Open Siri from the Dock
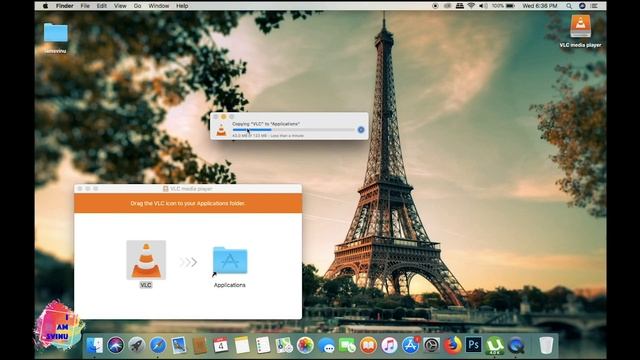 click(116, 345)
